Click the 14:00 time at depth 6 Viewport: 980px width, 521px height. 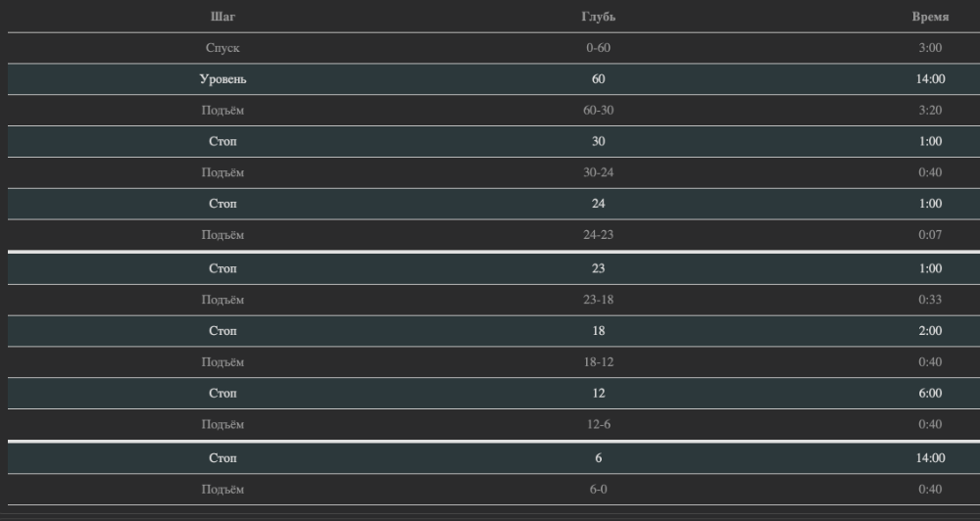[x=930, y=458]
